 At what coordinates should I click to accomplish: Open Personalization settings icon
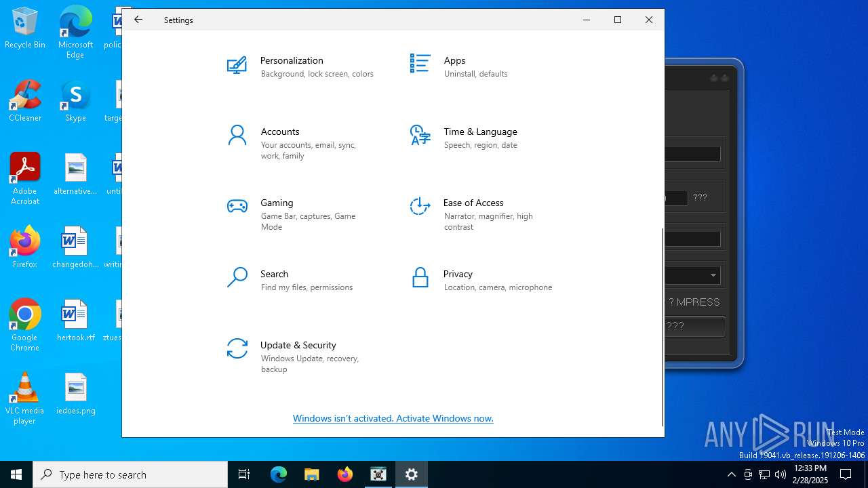[x=237, y=66]
